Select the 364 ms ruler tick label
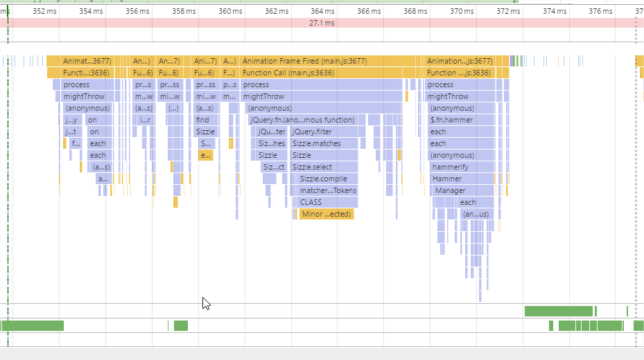The width and height of the screenshot is (644, 360). tap(322, 11)
